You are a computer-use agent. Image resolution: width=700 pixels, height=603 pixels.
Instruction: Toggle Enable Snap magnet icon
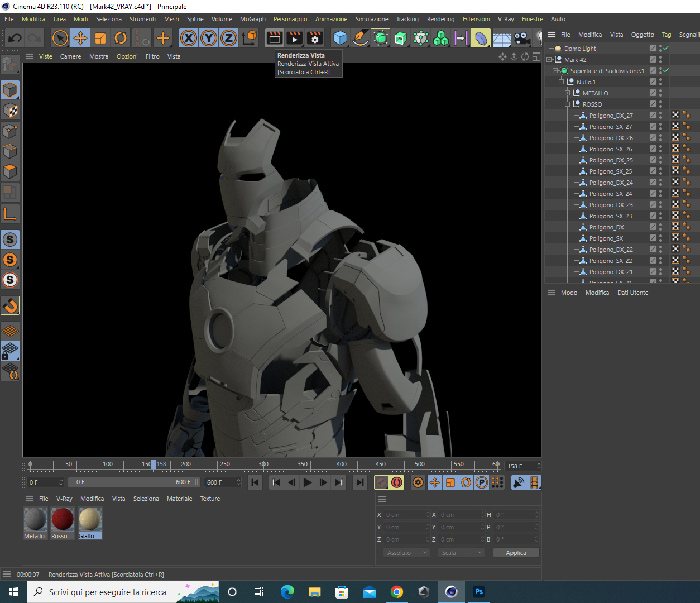pos(10,305)
